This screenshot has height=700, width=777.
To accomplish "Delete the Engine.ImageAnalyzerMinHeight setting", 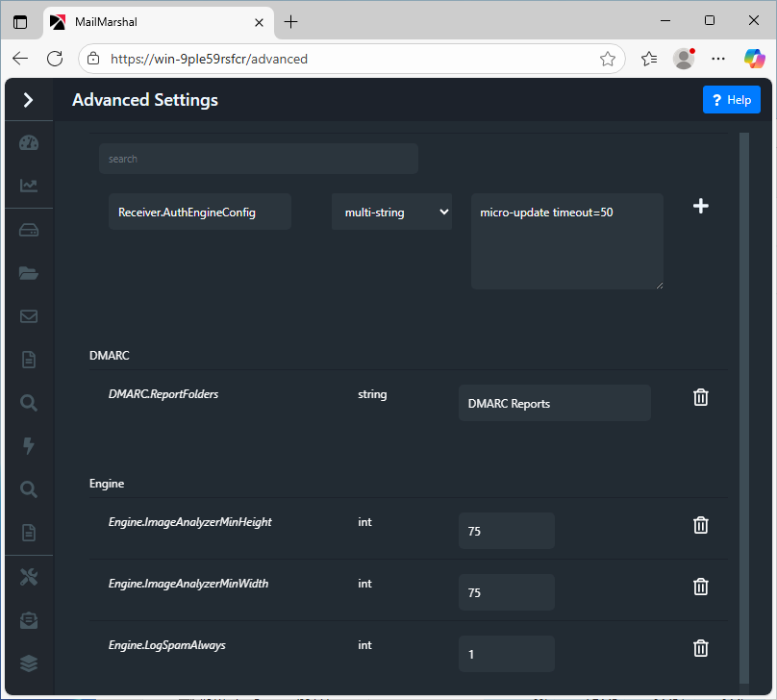I will coord(701,525).
